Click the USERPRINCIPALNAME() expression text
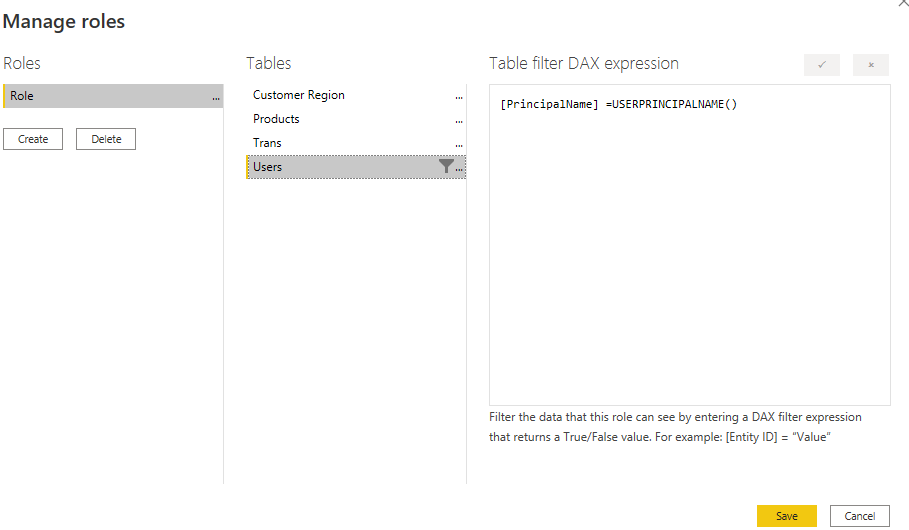 point(675,104)
